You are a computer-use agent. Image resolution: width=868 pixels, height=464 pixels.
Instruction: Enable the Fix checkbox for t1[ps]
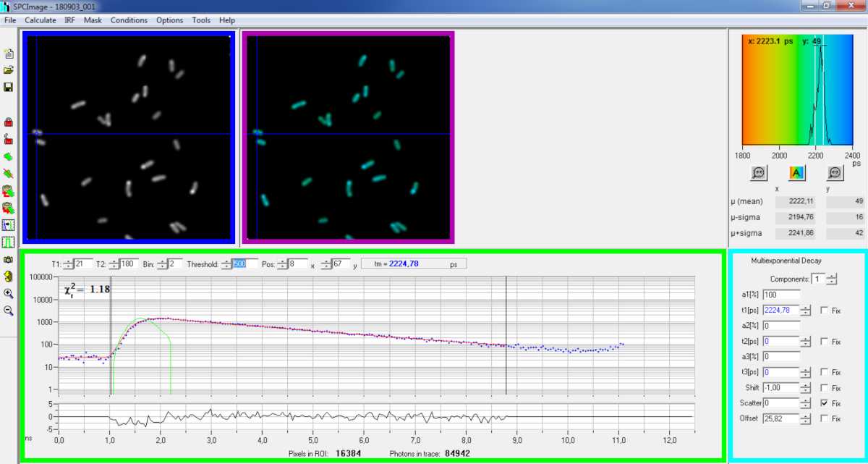(825, 311)
